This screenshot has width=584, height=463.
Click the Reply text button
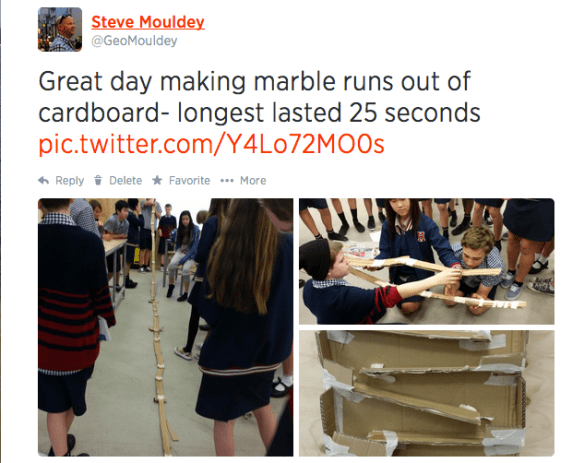point(69,181)
